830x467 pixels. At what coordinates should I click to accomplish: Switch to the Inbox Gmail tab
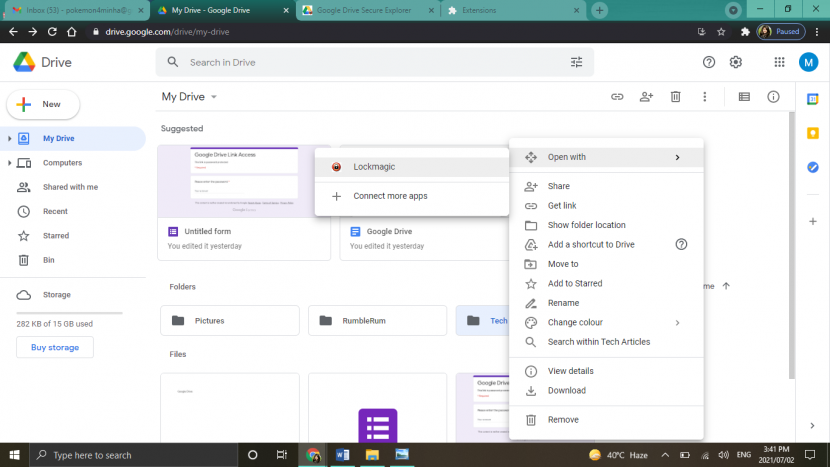pos(78,10)
